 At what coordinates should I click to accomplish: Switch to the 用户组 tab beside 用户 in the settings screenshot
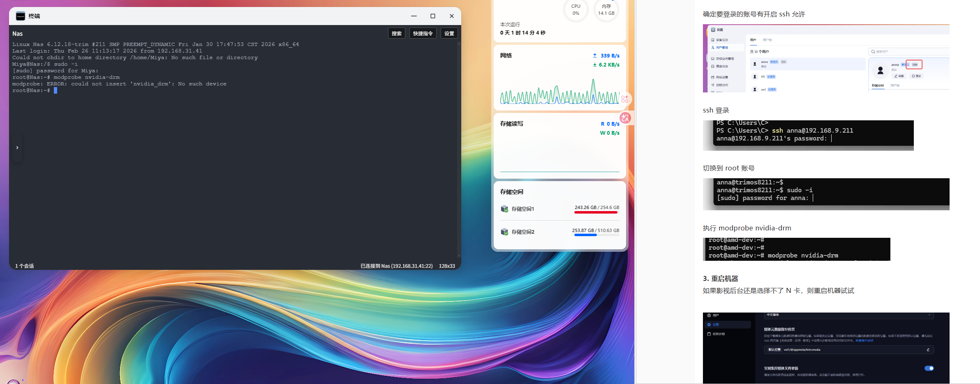tap(767, 40)
